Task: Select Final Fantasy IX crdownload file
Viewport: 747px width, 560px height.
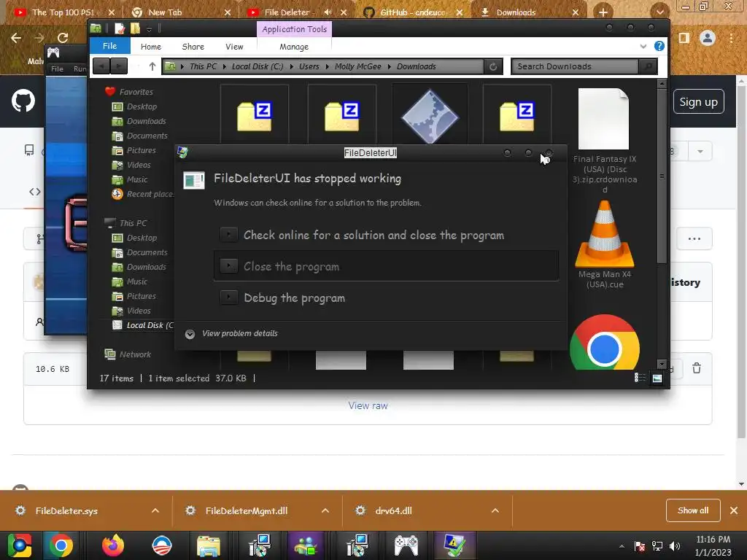Action: (x=605, y=141)
